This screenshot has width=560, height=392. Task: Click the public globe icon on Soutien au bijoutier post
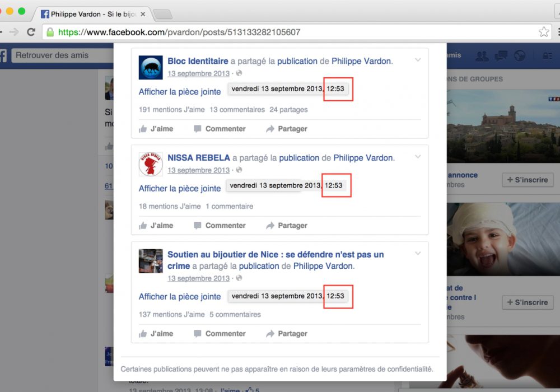click(x=239, y=278)
